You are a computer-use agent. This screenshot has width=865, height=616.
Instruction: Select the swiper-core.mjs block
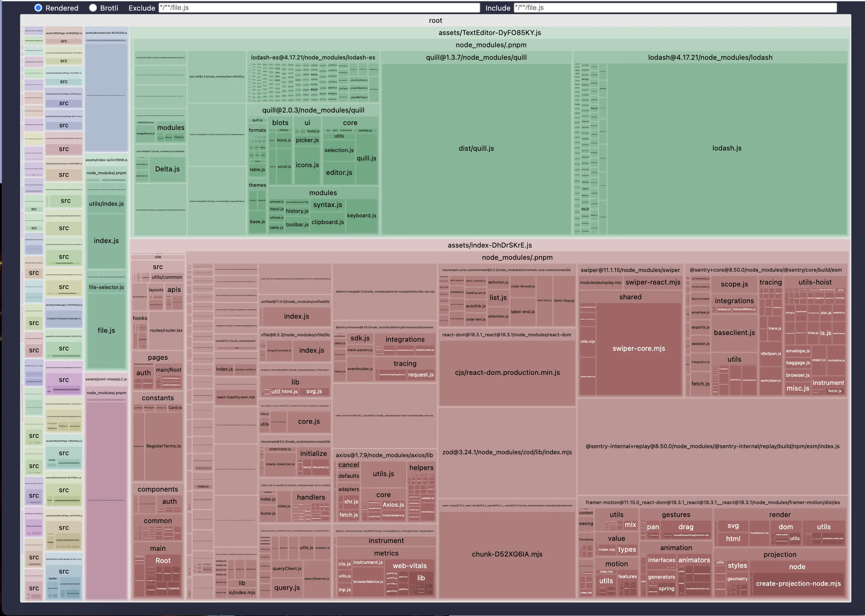[x=638, y=348]
